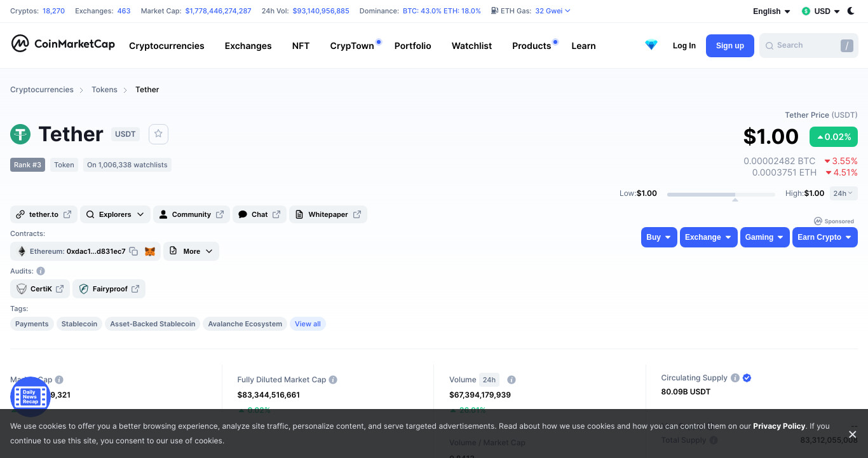Screen dimensions: 868x458
Task: Toggle dark mode moon icon
Action: (851, 11)
